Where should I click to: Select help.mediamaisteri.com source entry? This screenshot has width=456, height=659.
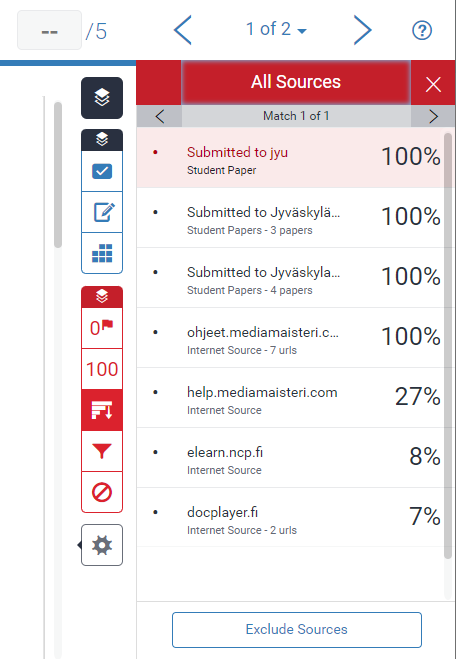coord(290,398)
